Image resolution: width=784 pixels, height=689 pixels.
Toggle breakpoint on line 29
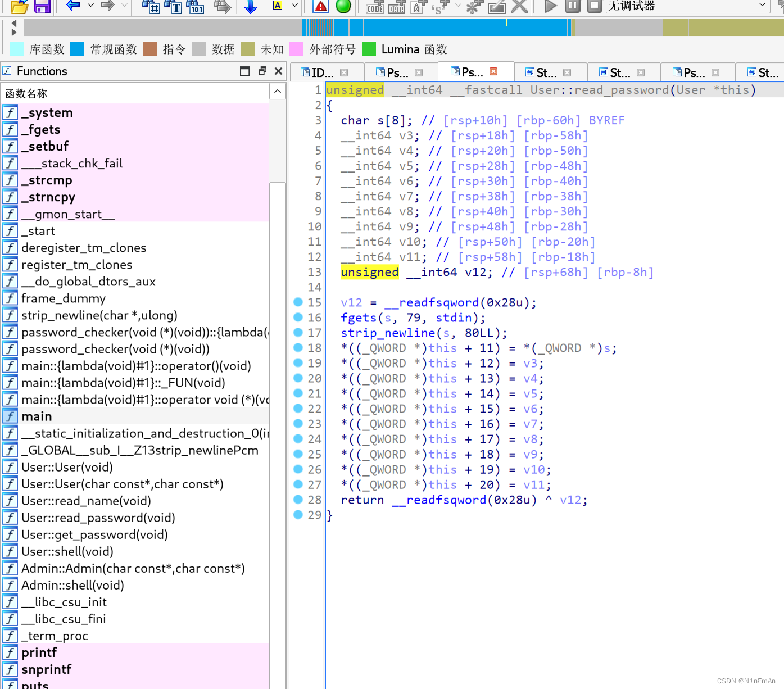click(x=298, y=515)
